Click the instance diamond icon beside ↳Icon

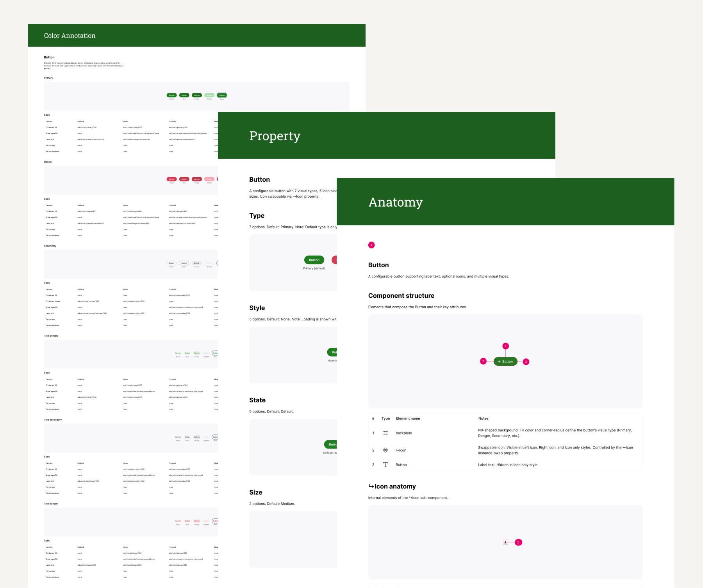pos(385,450)
